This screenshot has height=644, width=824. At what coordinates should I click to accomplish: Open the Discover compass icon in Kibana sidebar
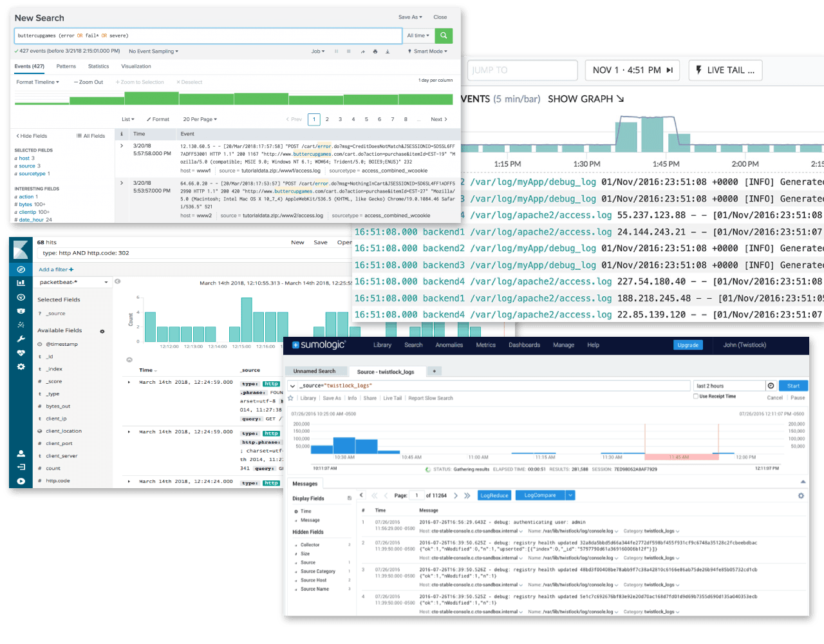20,269
